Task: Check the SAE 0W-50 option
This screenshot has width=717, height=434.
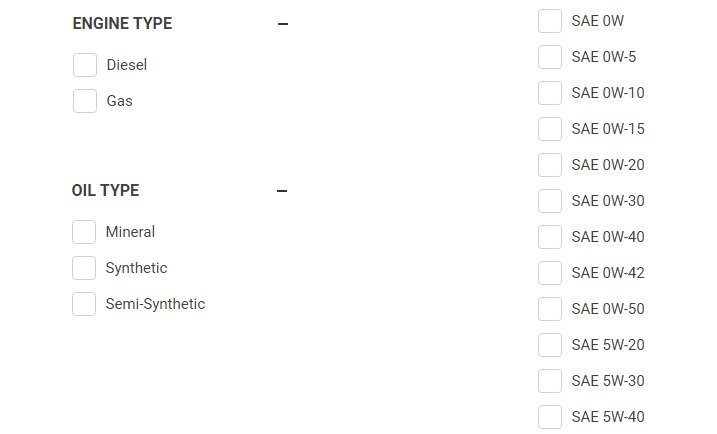Action: coord(550,309)
